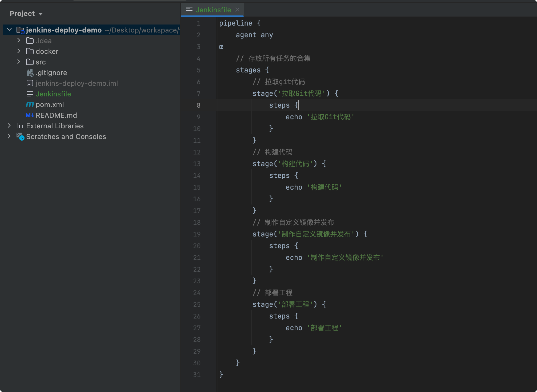537x392 pixels.
Task: Select the src folder label
Action: 41,62
